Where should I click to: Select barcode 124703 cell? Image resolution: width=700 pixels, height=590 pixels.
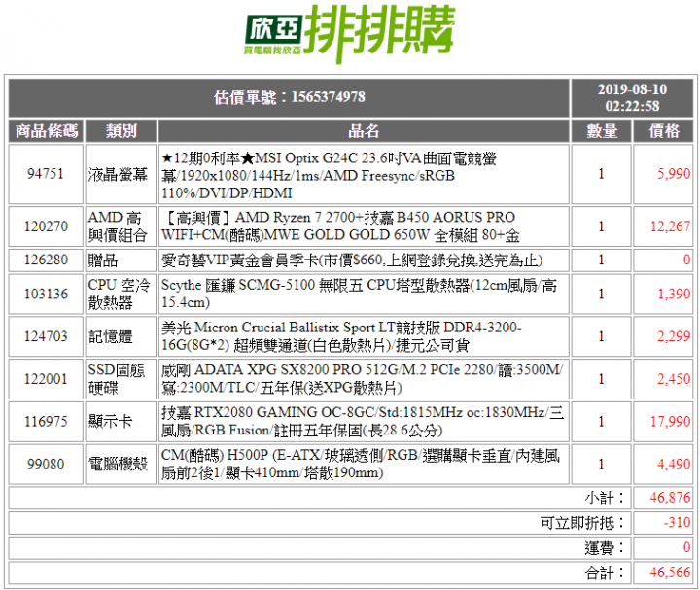pos(46,336)
